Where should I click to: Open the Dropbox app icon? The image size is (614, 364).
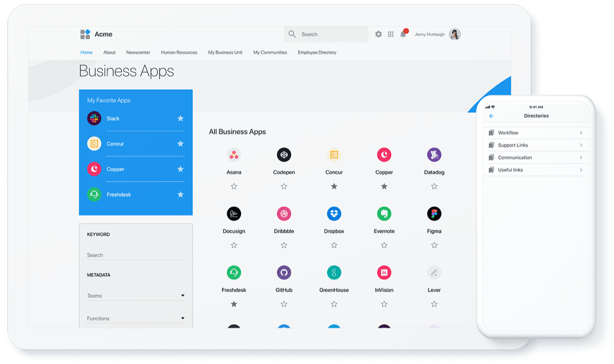point(334,214)
